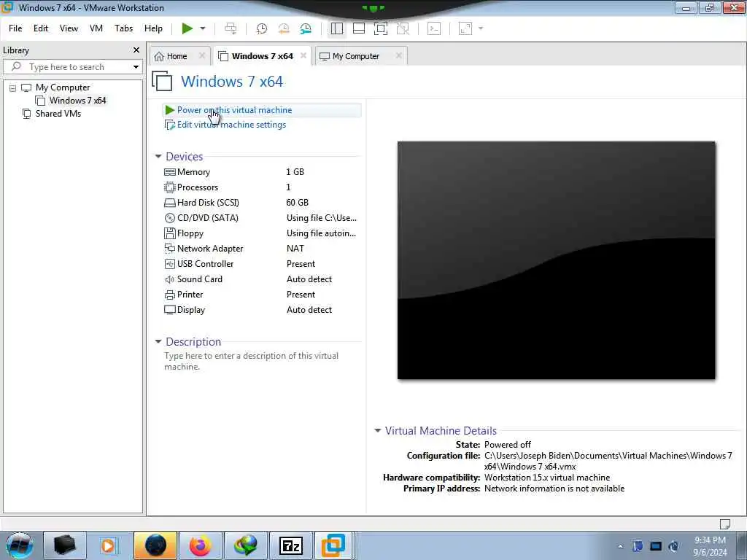This screenshot has height=560, width=747.
Task: Click the virtual machine preview thumbnail
Action: tap(556, 260)
